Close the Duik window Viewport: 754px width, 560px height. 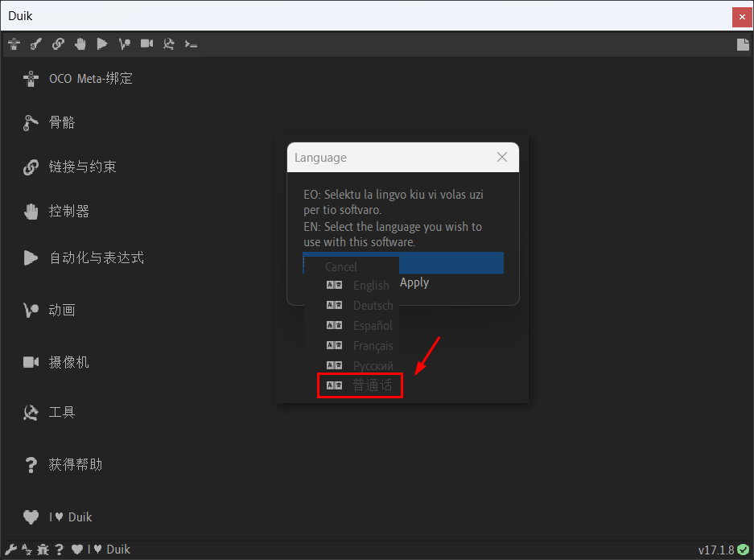pos(743,17)
